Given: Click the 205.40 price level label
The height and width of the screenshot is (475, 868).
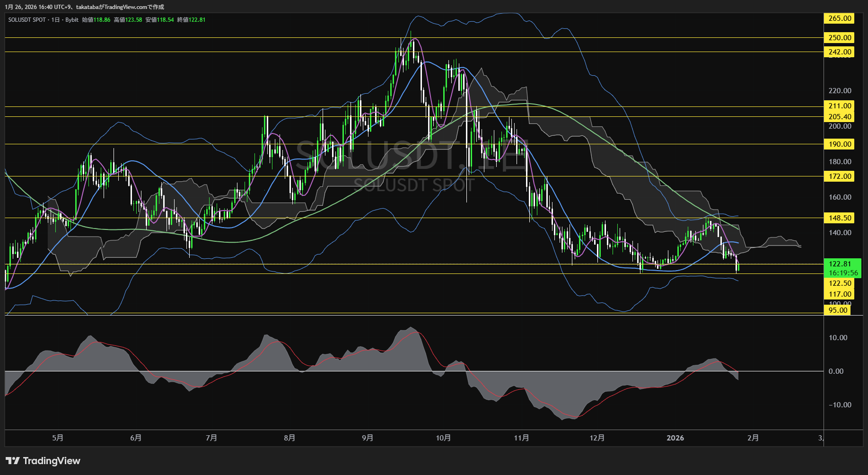Looking at the screenshot, I should coord(840,117).
